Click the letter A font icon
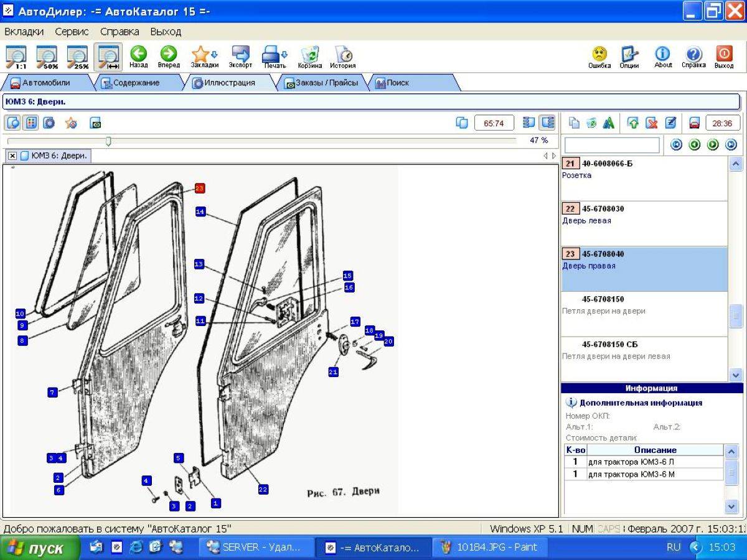The width and height of the screenshot is (747, 560). point(608,123)
